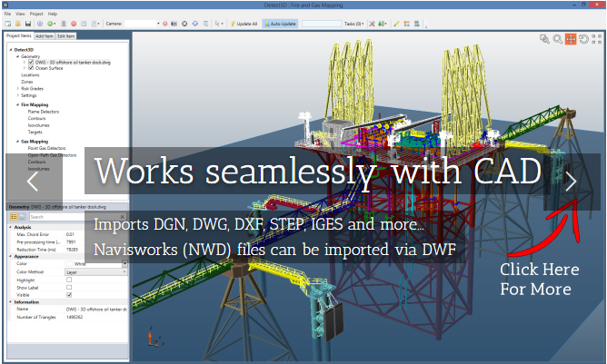Click the red crossed tools icon
The image size is (607, 364).
372,24
